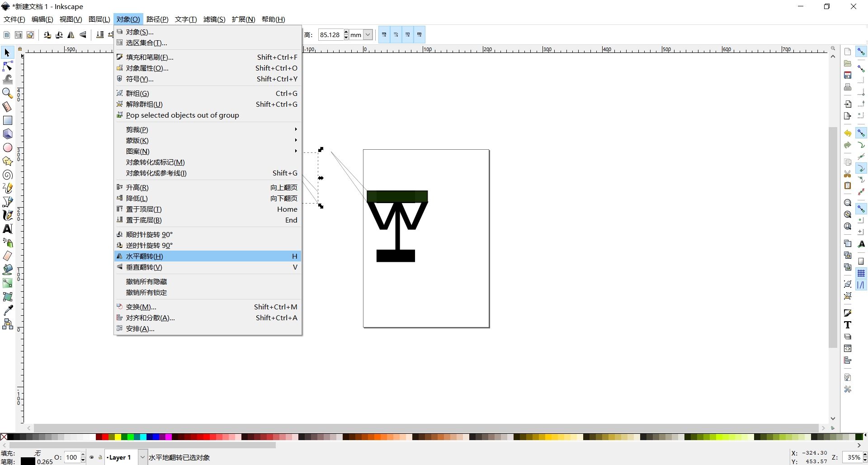
Task: Click the no-color X swatch in palette
Action: (4, 437)
